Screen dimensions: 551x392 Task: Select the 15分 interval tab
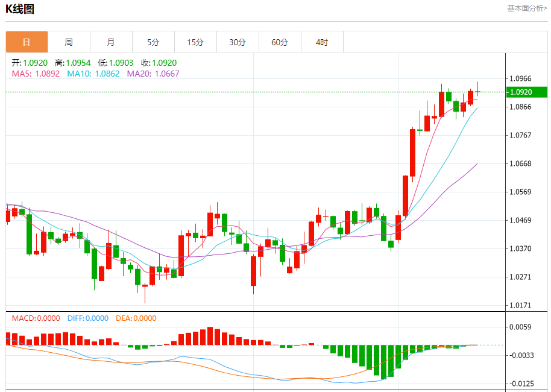point(195,42)
